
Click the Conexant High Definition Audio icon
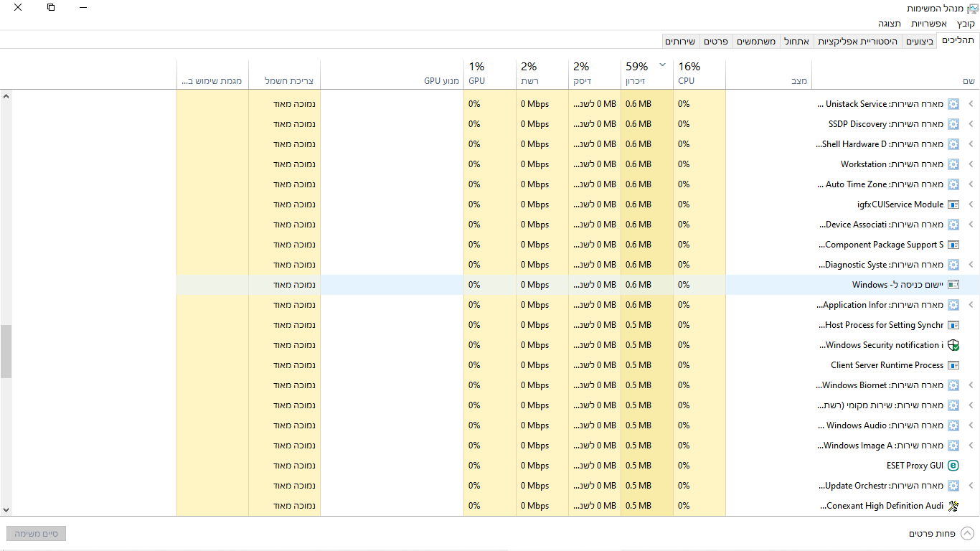953,506
